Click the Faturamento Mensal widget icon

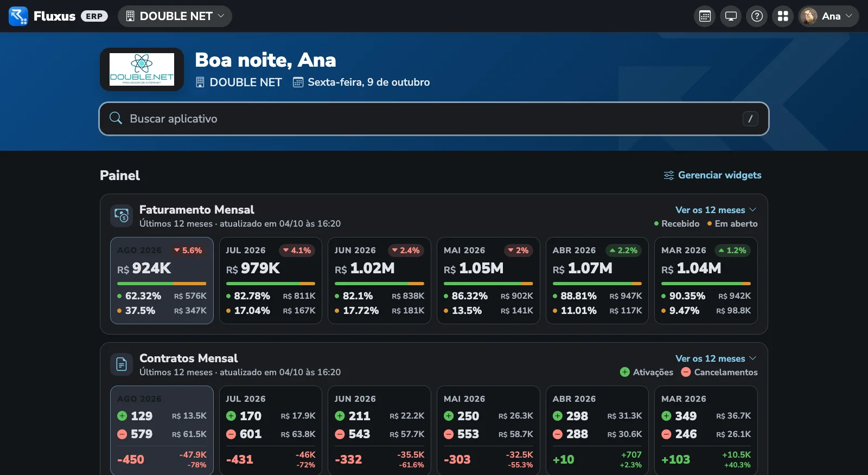click(x=122, y=216)
